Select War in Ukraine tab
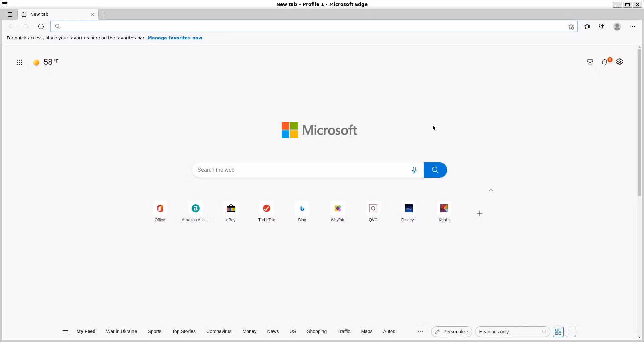The image size is (644, 342). tap(121, 331)
